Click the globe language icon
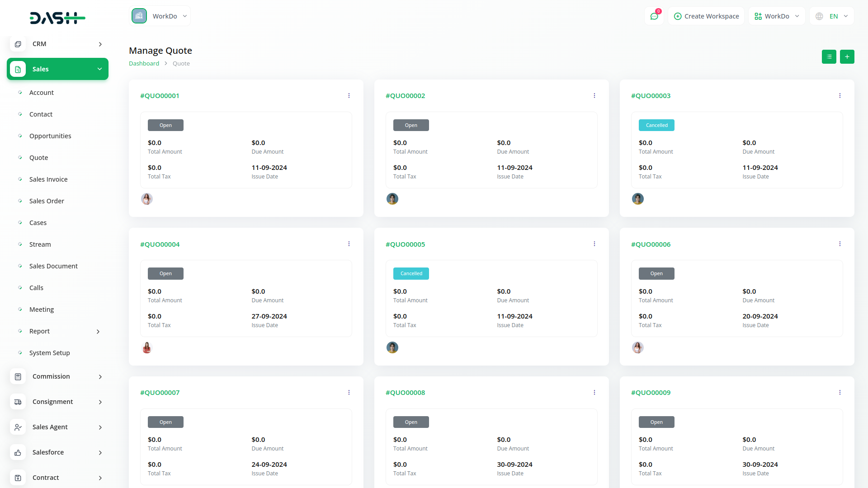This screenshot has width=868, height=488. [x=819, y=16]
